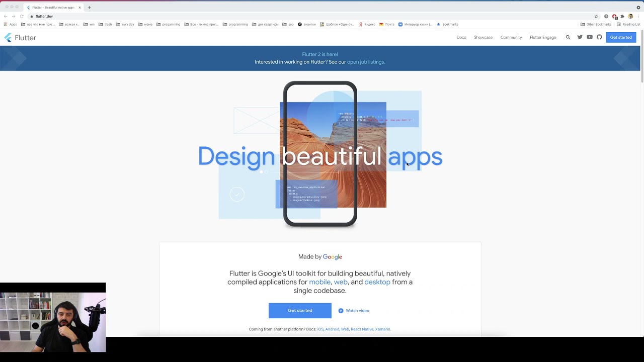
Task: Open the Showcase menu item
Action: pos(483,37)
